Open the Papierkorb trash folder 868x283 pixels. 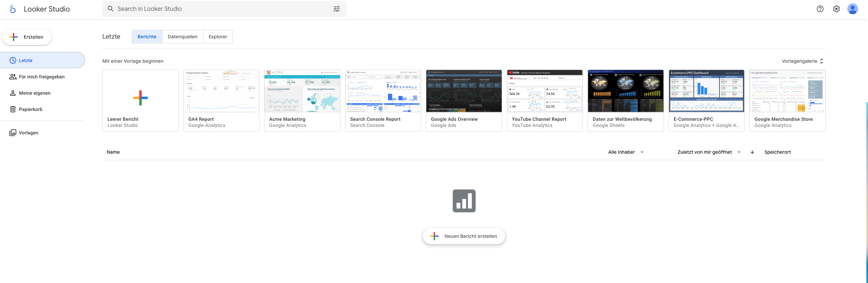[x=42, y=109]
